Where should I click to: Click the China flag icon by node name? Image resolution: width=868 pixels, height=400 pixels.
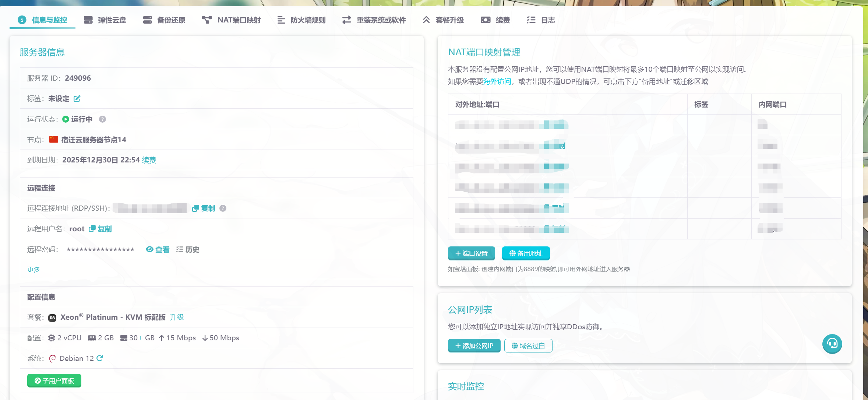pyautogui.click(x=54, y=139)
